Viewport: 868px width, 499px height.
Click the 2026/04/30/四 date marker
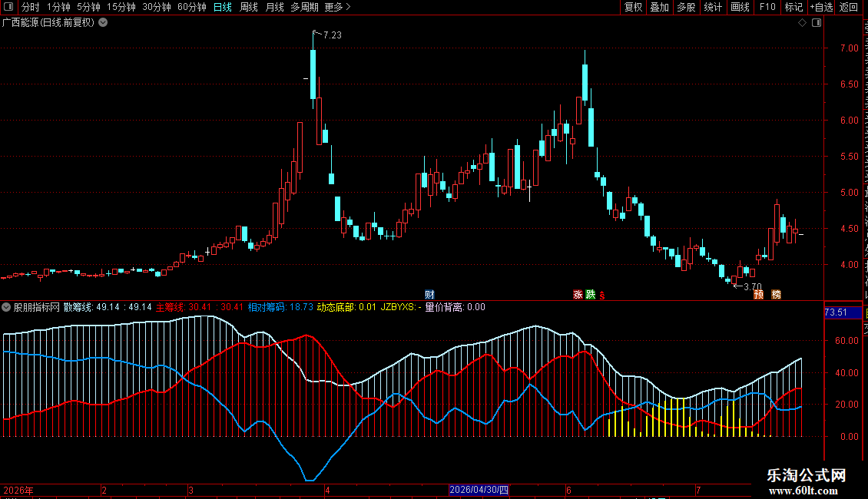[479, 490]
